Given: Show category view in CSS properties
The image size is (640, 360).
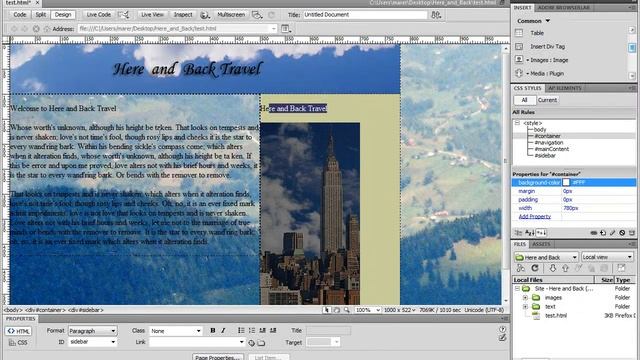Looking at the screenshot, I should (518, 233).
